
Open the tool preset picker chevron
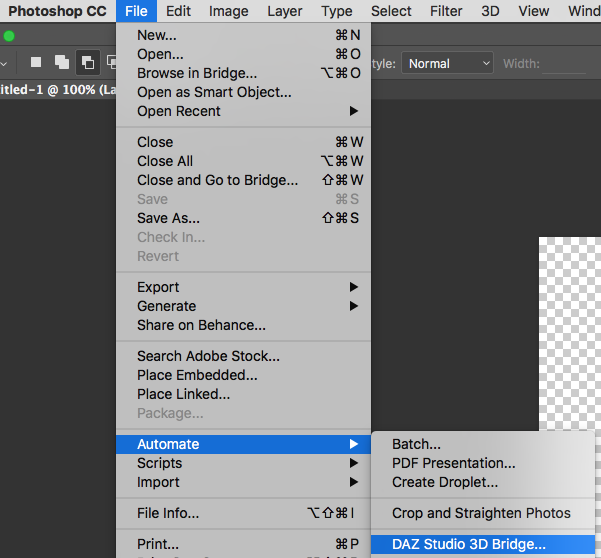tap(4, 64)
